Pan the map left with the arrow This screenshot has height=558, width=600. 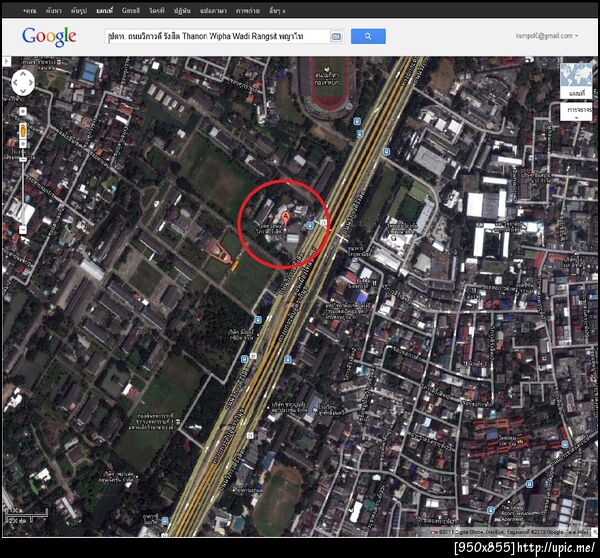click(15, 82)
